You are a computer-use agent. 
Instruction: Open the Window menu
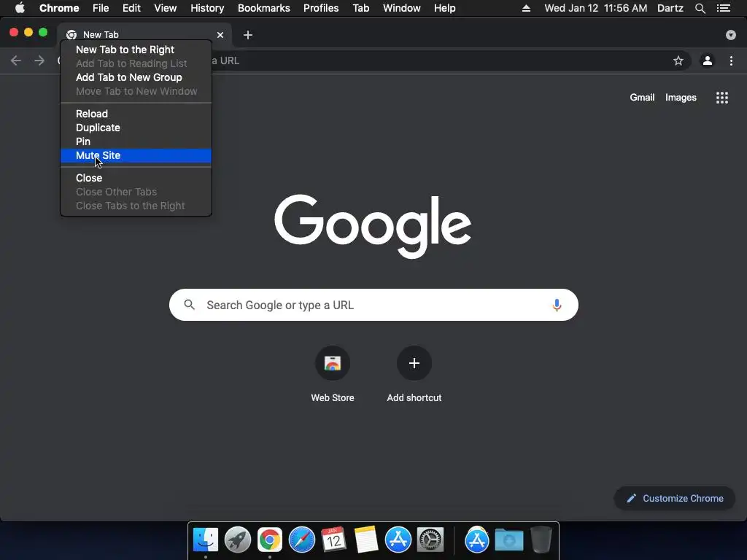pos(402,8)
